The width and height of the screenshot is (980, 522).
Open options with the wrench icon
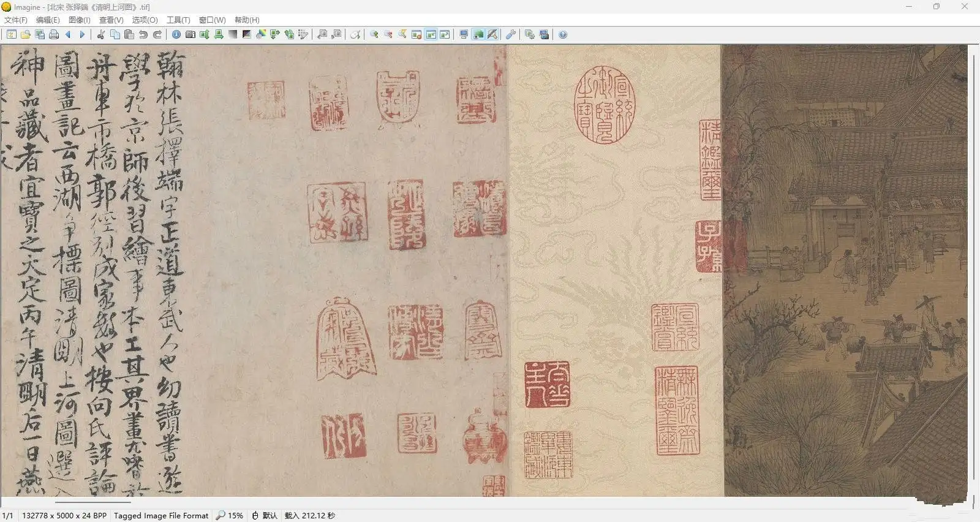(x=511, y=34)
